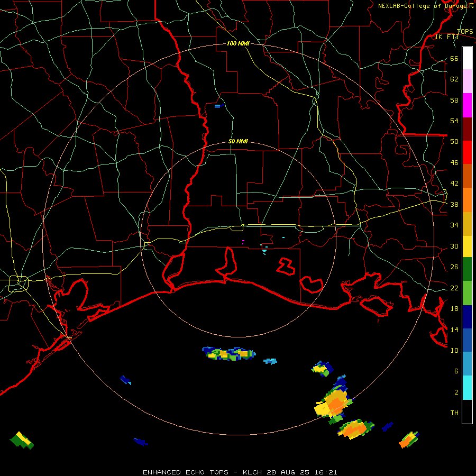
Task: Click the legend value 46
Action: click(454, 163)
